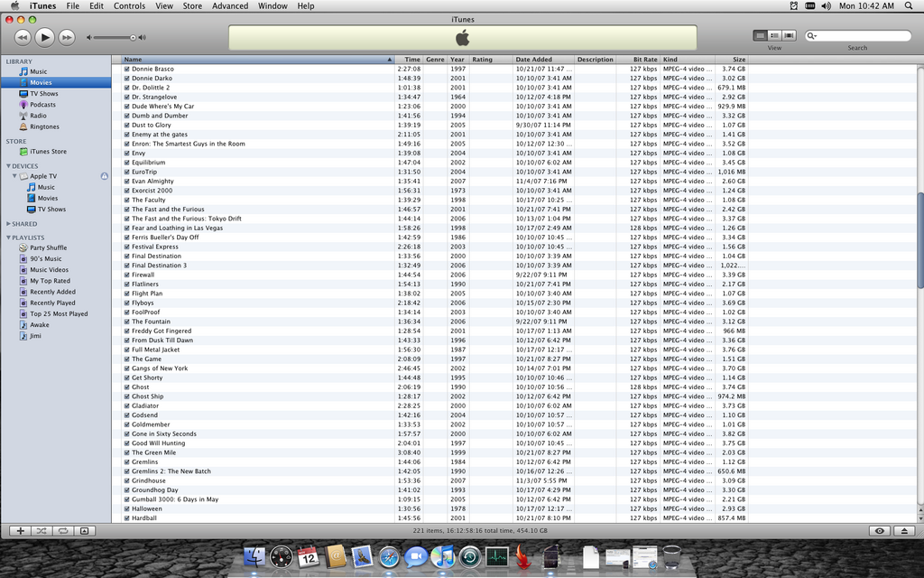Click the Next track fast-forward button
Viewport: 924px width, 578px height.
pos(67,37)
